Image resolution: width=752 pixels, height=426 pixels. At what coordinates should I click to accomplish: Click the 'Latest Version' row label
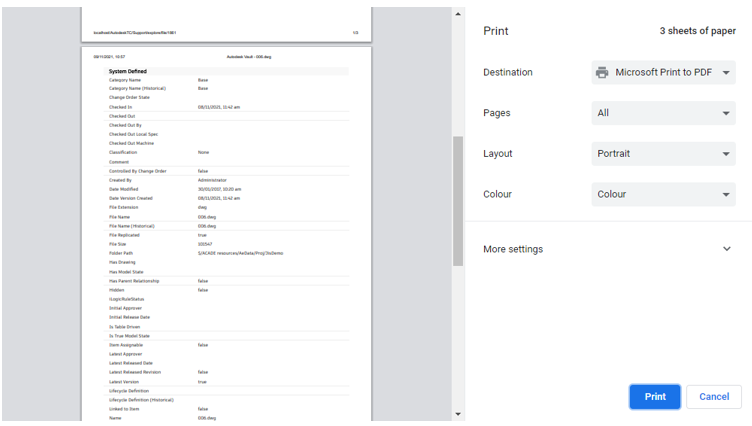[124, 382]
